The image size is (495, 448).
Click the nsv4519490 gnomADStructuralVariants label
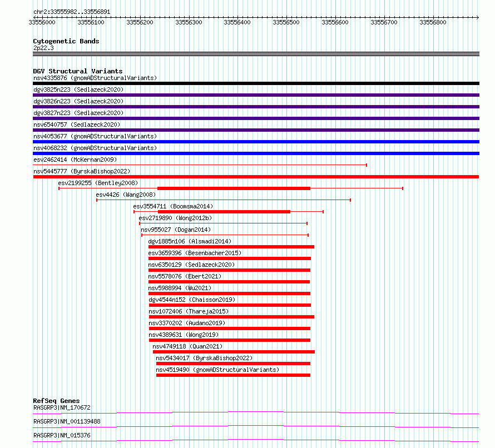[x=217, y=370]
